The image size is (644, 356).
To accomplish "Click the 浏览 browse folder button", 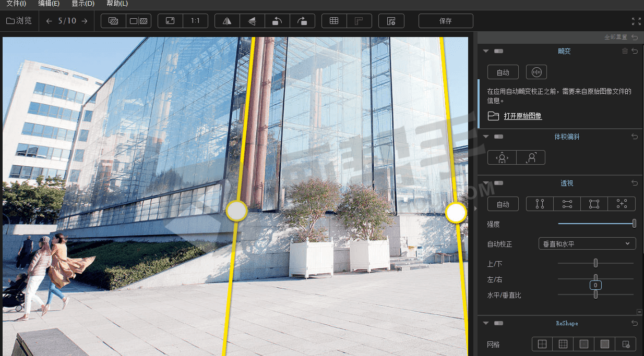I will coord(19,21).
